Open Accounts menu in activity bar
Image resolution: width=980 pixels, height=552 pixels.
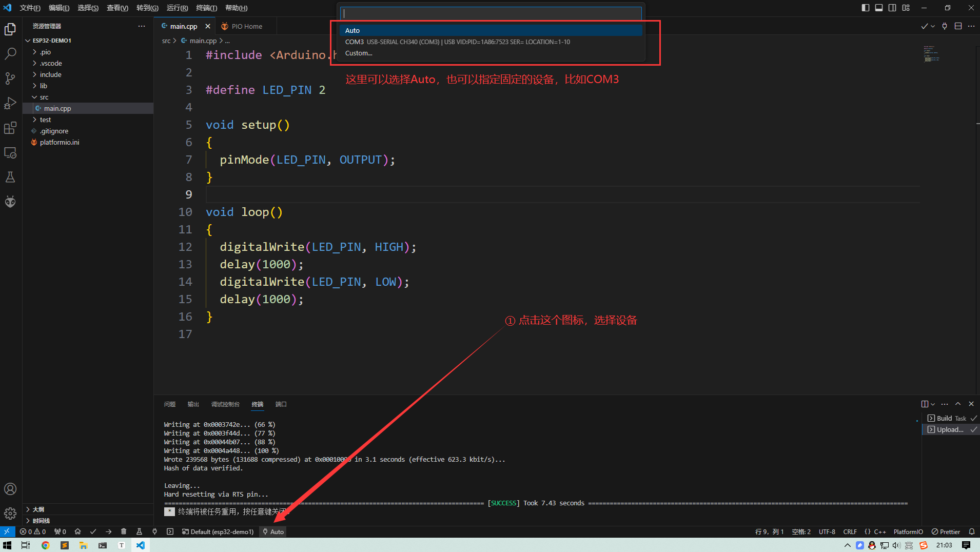point(10,489)
